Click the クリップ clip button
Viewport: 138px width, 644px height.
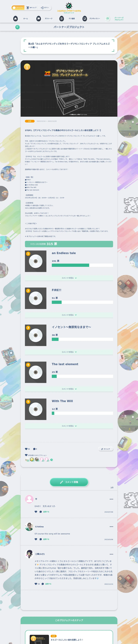point(105,449)
